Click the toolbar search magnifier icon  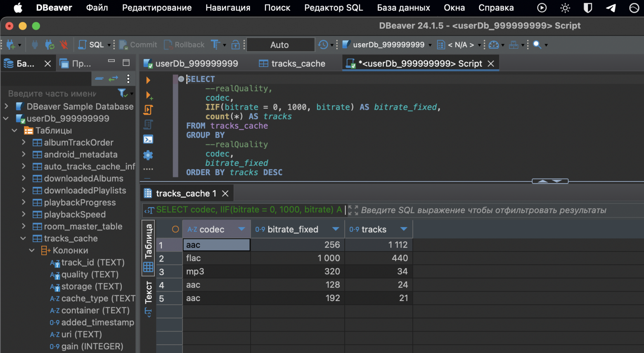tap(537, 45)
